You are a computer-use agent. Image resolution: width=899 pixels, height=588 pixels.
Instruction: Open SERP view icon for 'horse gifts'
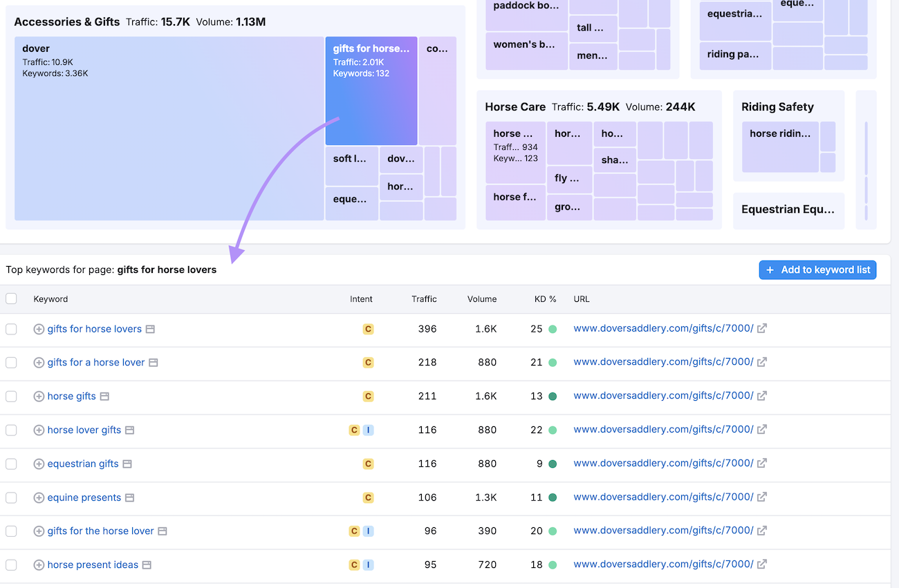tap(104, 396)
